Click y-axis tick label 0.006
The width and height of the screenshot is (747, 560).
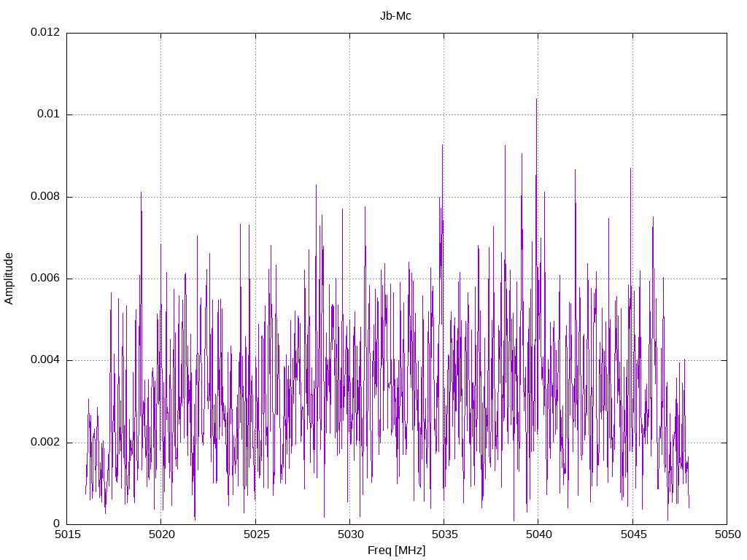(45, 278)
